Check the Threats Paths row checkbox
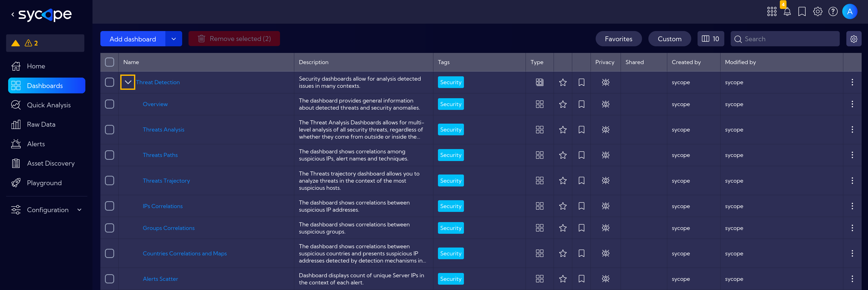 (x=110, y=155)
